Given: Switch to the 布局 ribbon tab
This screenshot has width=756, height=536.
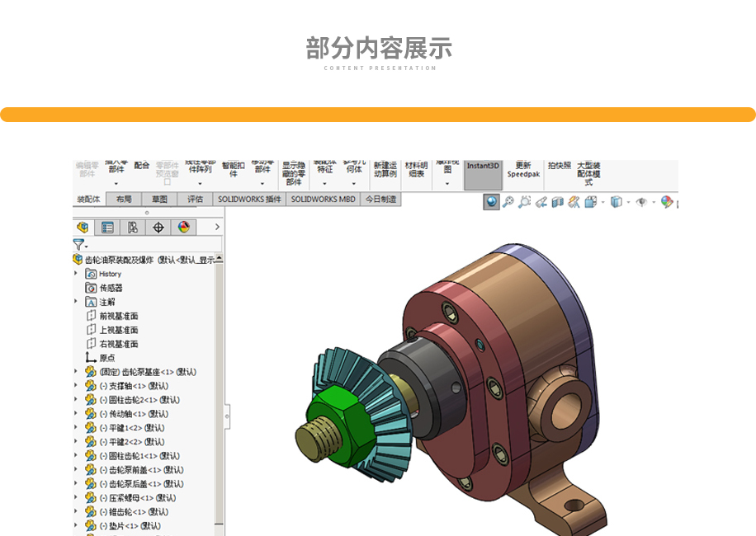Looking at the screenshot, I should point(124,200).
